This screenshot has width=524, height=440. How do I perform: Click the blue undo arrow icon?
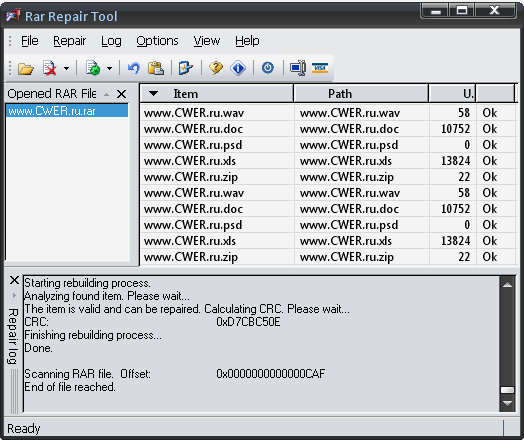(134, 68)
